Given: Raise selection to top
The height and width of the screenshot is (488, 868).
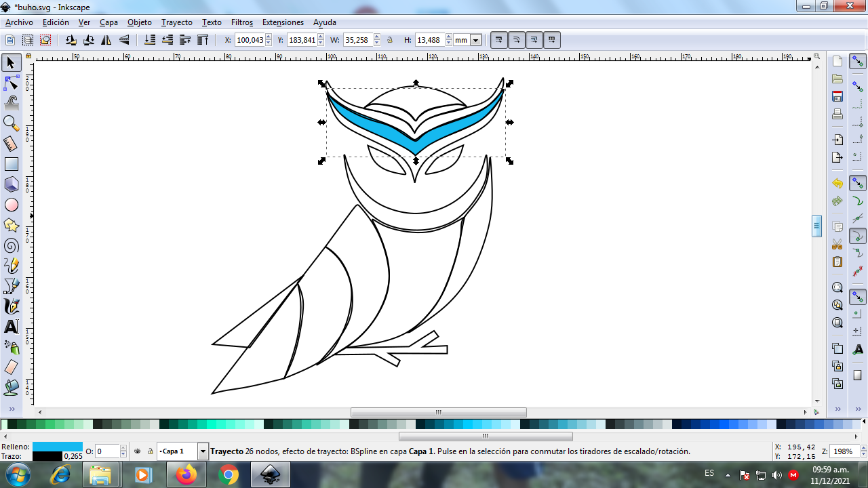Looking at the screenshot, I should (x=203, y=40).
